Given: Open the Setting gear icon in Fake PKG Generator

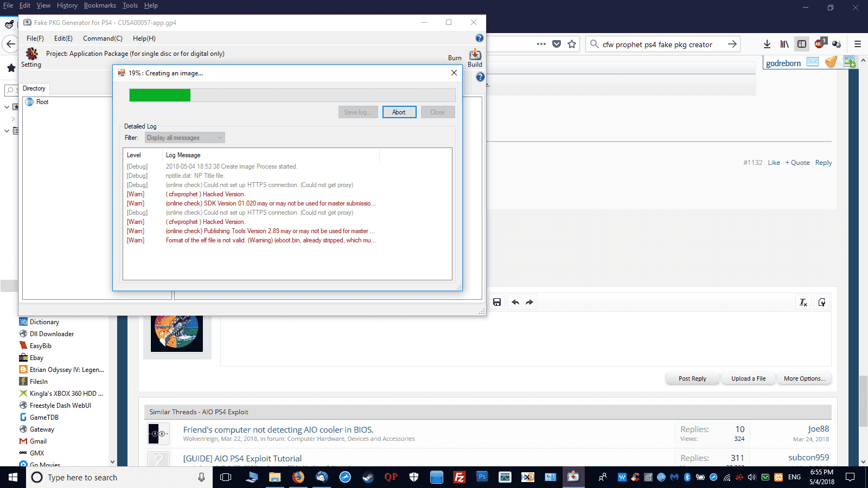Looking at the screenshot, I should [x=32, y=54].
